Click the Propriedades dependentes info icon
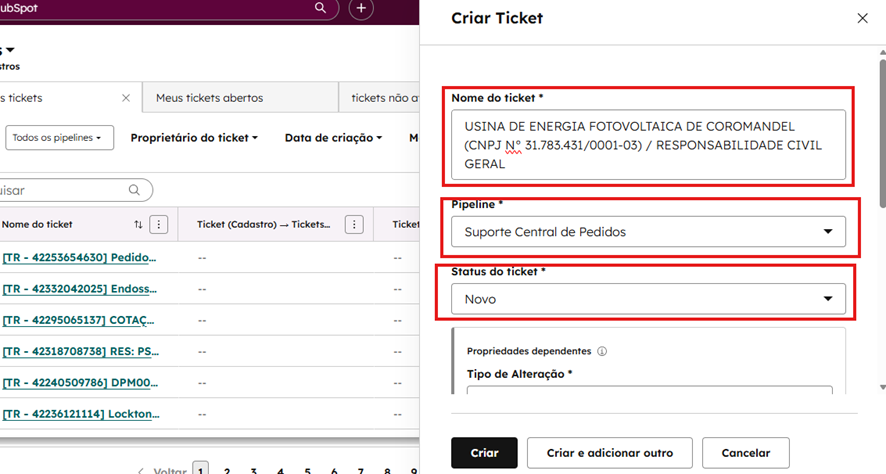Image resolution: width=886 pixels, height=474 pixels. [602, 352]
